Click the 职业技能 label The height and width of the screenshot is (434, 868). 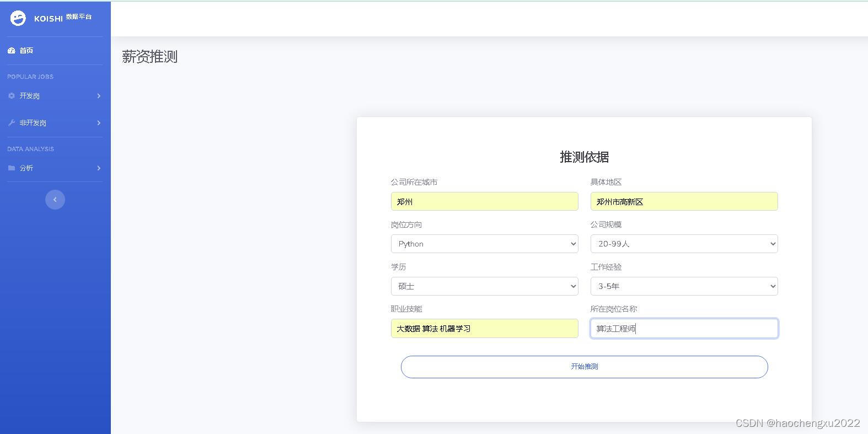click(x=406, y=309)
